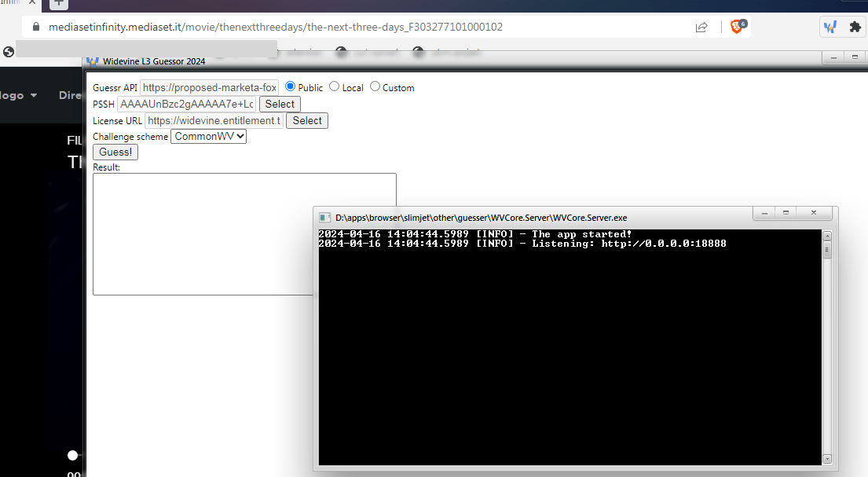Click console scrollbar up arrow
868x477 pixels.
click(827, 236)
